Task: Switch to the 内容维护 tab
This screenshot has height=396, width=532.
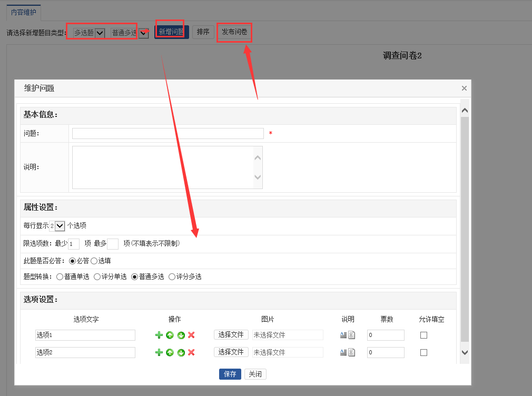Action: point(24,12)
